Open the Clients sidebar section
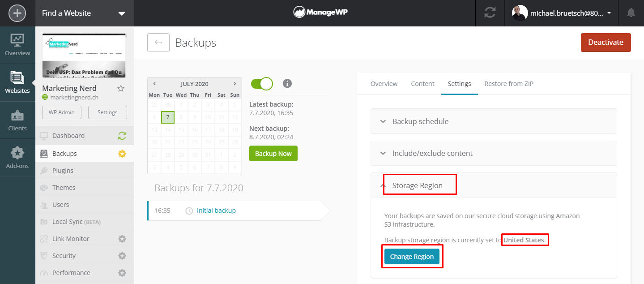Screen dimensions: 644x284 point(17,120)
